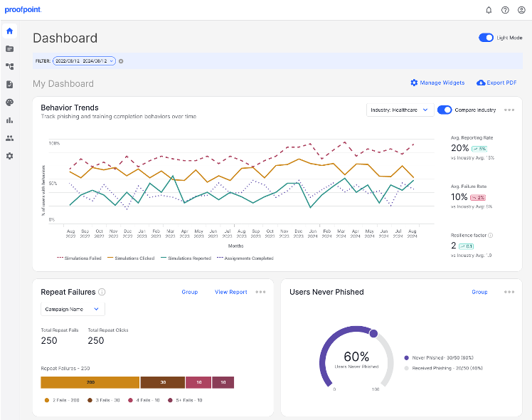Click the 2 Fails orange bar segment
The image size is (532, 420).
coord(90,382)
